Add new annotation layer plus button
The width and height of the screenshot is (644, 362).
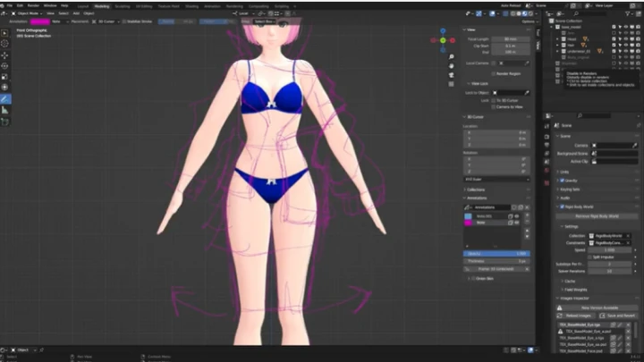pos(527,215)
